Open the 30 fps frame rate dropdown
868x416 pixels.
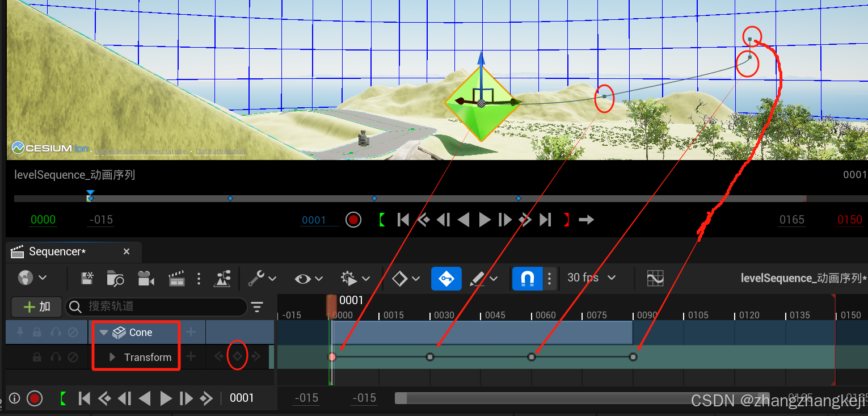click(x=592, y=278)
